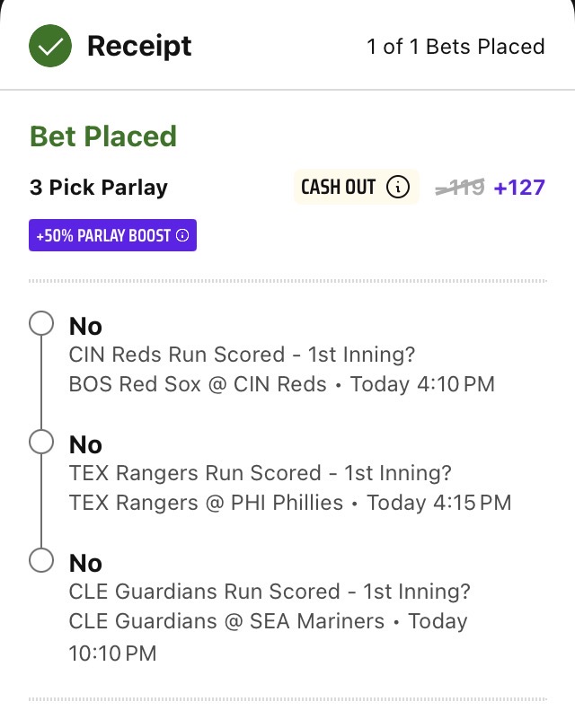Viewport: 575px width, 728px height.
Task: Tap the crossed-out 119 original odds
Action: click(459, 188)
